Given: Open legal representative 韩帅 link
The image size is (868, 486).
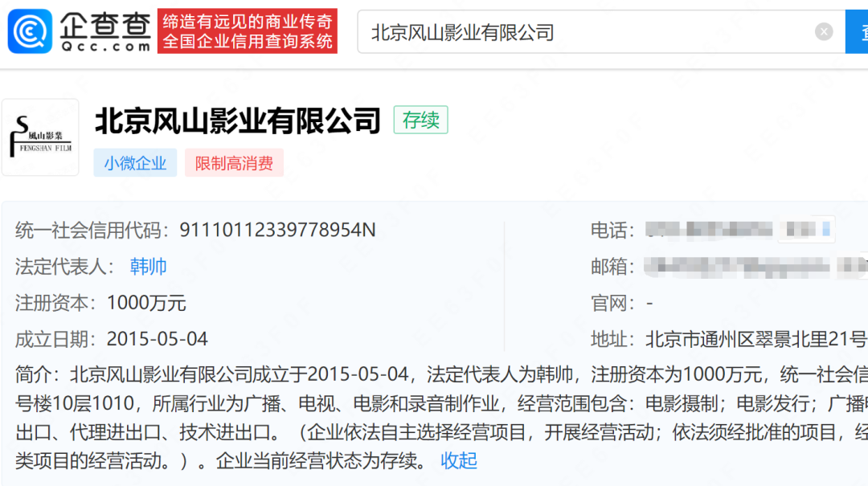Looking at the screenshot, I should click(x=149, y=267).
